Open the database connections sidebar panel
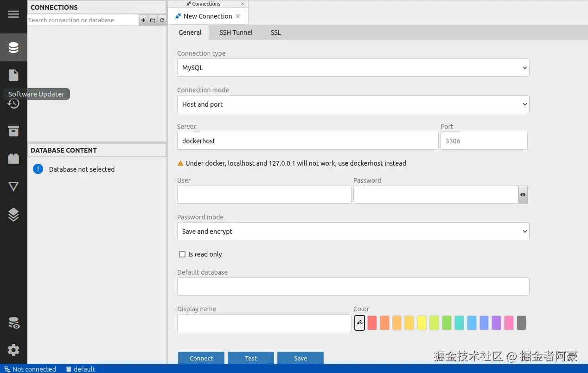 coord(13,47)
